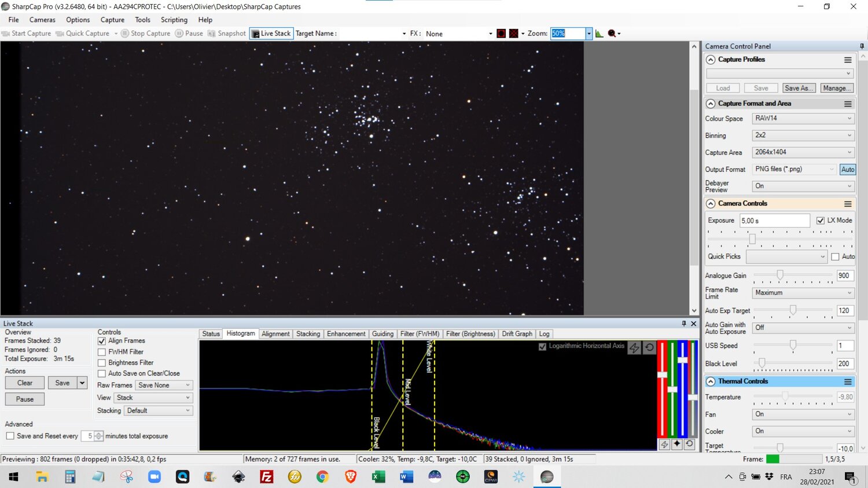Viewport: 868px width, 488px height.
Task: Open the Binning dropdown
Action: (x=803, y=135)
